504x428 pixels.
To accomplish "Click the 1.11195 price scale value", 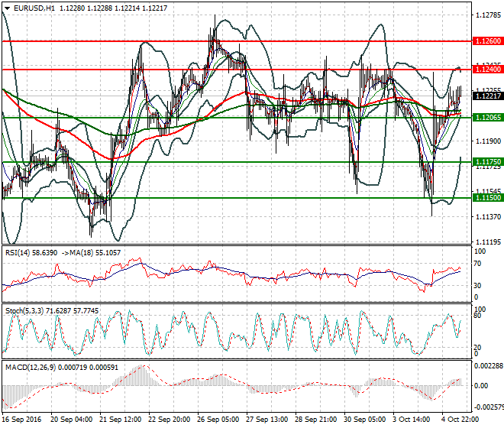I will coord(488,242).
